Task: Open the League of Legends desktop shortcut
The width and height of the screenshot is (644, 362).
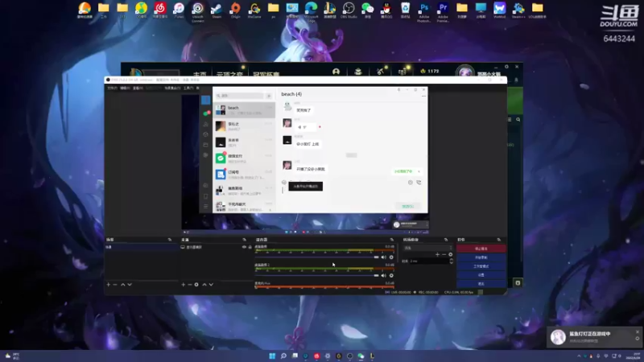Action: [x=330, y=10]
